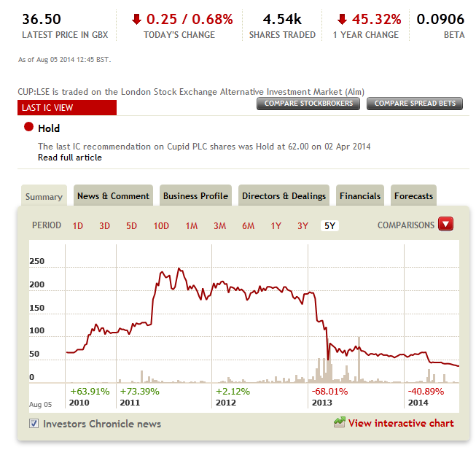Image resolution: width=476 pixels, height=450 pixels.
Task: Click the +73.39% 2011 change label
Action: pyautogui.click(x=140, y=391)
